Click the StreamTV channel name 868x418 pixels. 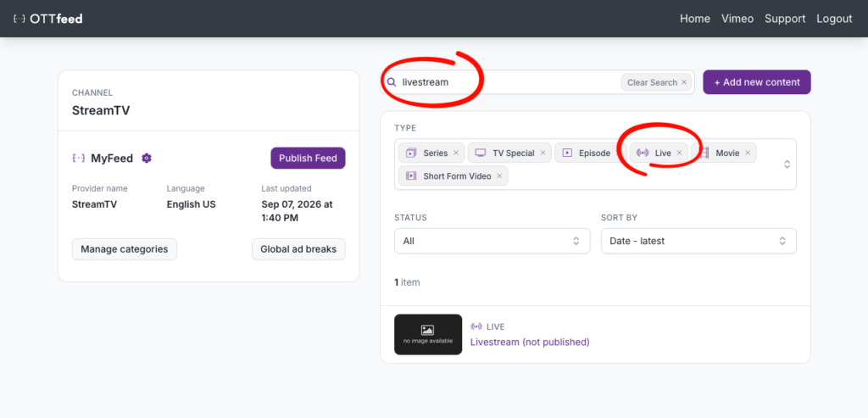click(101, 110)
